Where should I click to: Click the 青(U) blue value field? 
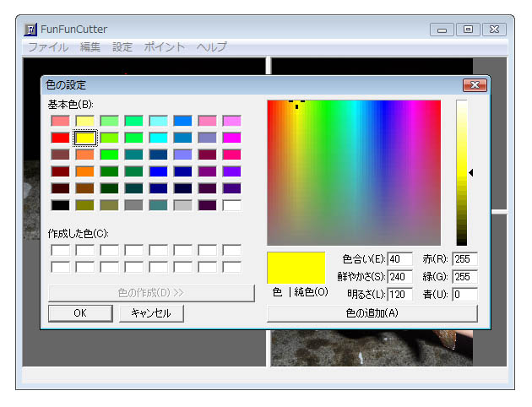(x=464, y=294)
